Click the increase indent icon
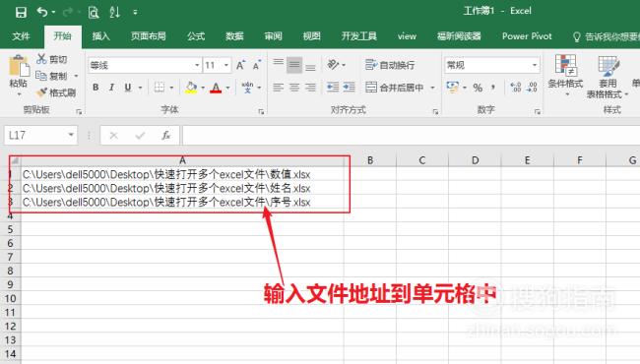Screen dimensions: 640x364 point(349,88)
